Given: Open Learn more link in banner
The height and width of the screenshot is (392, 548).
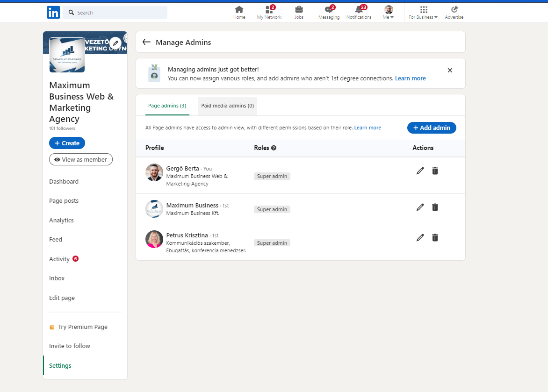Looking at the screenshot, I should [x=411, y=78].
